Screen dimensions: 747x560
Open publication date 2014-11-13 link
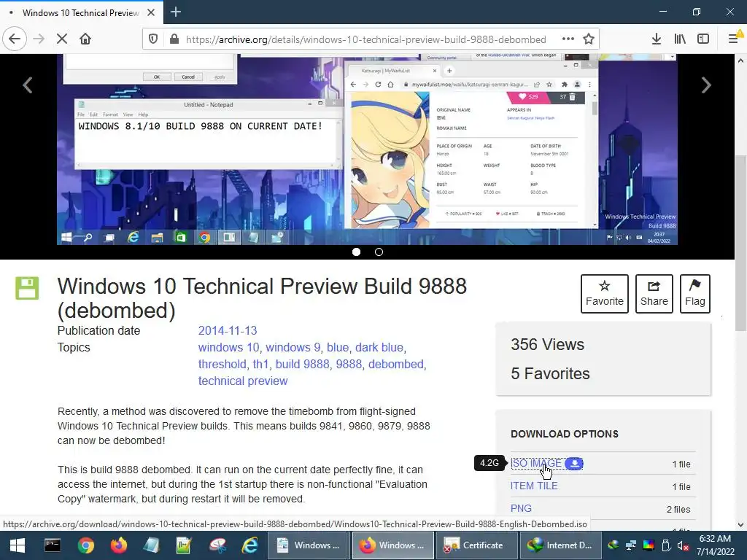click(228, 330)
